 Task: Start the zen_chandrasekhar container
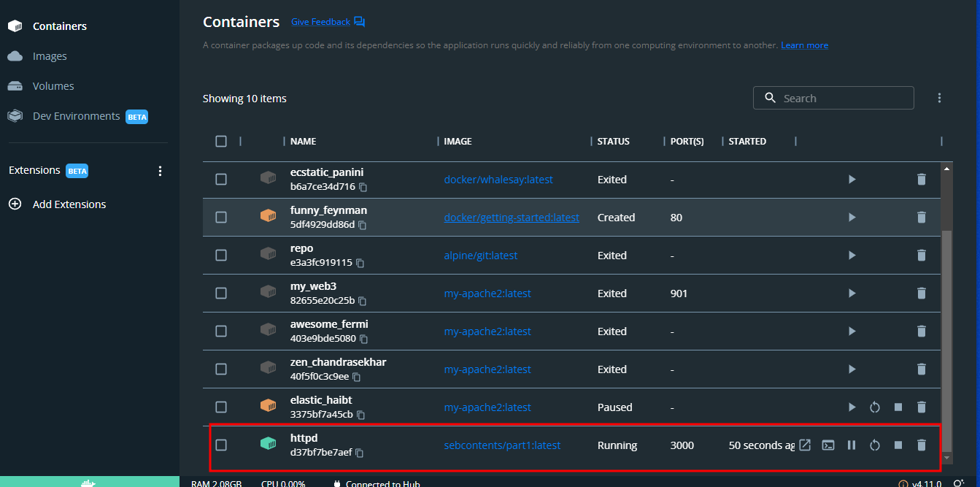[852, 369]
